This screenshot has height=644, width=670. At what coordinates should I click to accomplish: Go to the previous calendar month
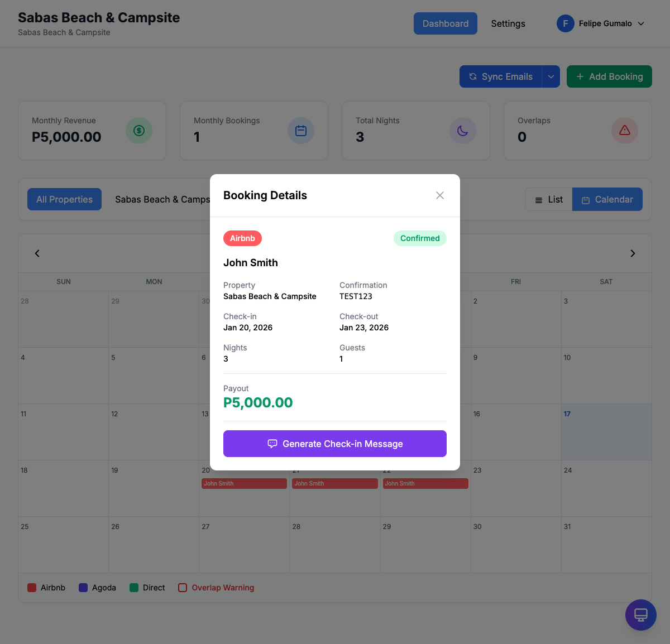tap(37, 253)
